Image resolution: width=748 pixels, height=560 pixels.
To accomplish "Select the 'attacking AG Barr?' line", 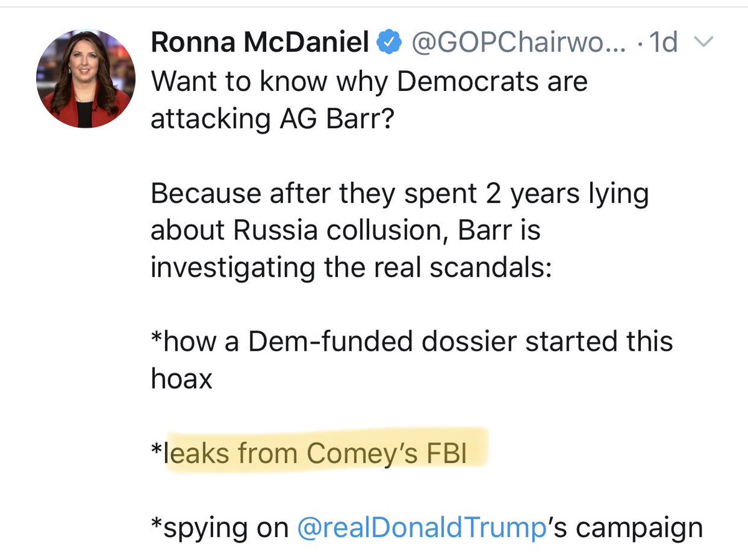I will pyautogui.click(x=271, y=118).
